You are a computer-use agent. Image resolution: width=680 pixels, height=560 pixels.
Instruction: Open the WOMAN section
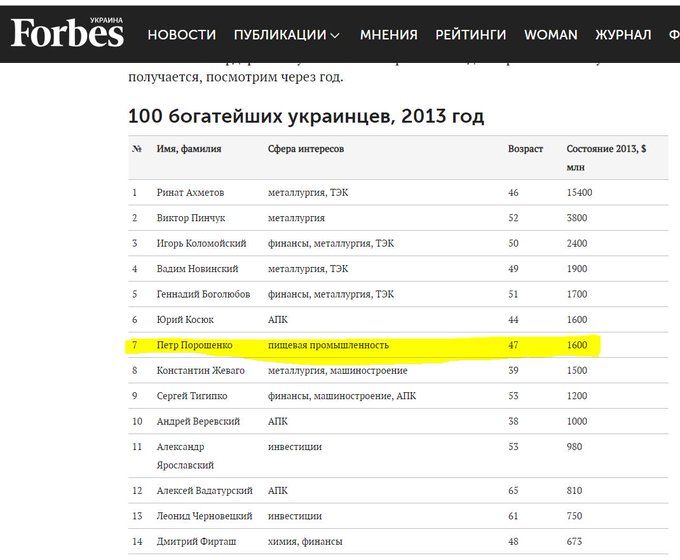[551, 35]
